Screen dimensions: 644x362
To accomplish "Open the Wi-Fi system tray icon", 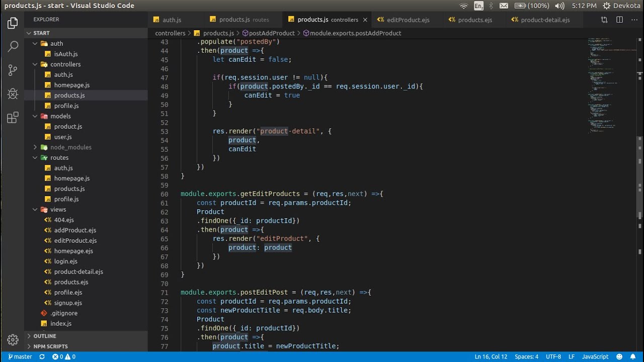I will point(463,6).
